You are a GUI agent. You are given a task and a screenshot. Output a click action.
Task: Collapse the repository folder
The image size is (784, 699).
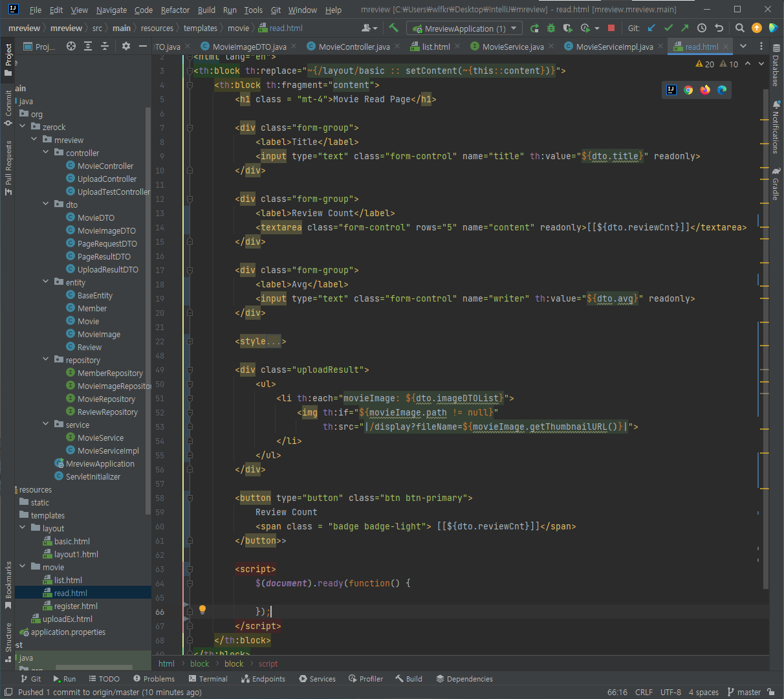[x=45, y=360]
